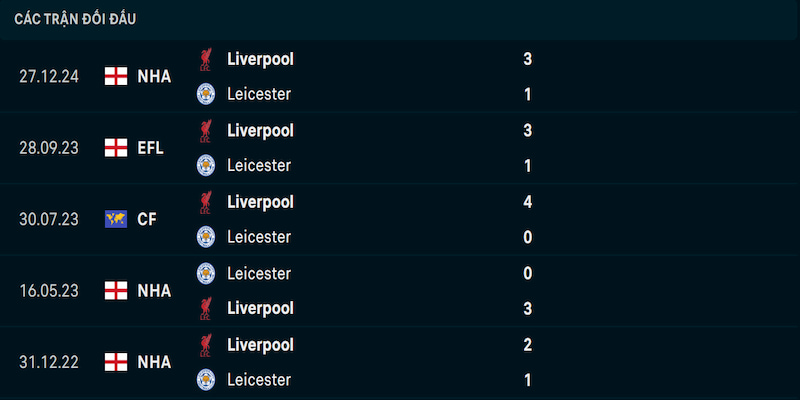Screen dimensions: 800x400
Task: Click the CÁC TRẬN ĐỐI ĐẦU header
Action: coord(75,19)
